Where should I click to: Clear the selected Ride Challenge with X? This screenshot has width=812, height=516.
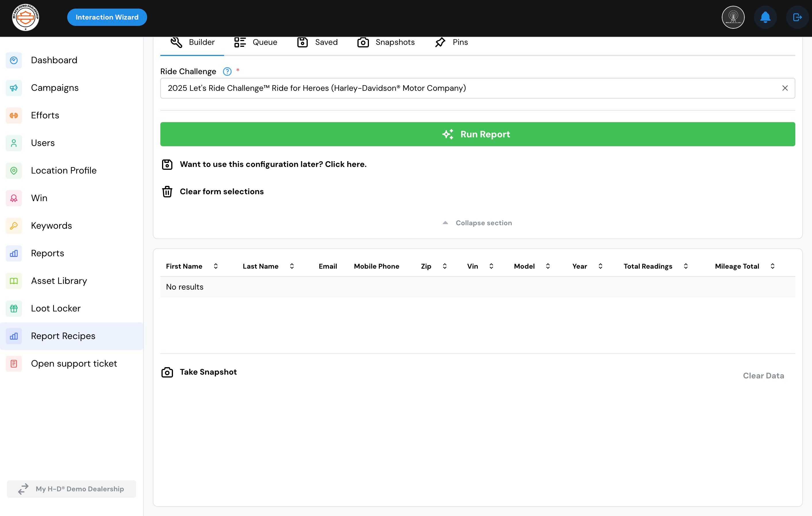(x=785, y=88)
